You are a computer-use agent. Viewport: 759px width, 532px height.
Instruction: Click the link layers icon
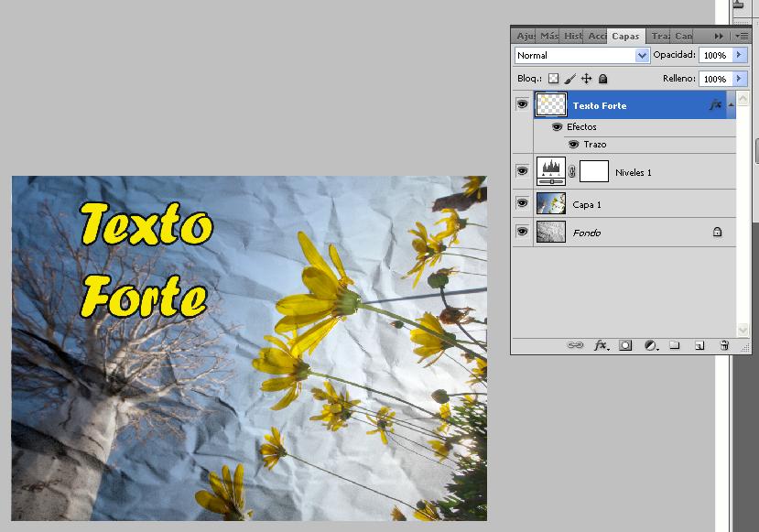tap(575, 345)
